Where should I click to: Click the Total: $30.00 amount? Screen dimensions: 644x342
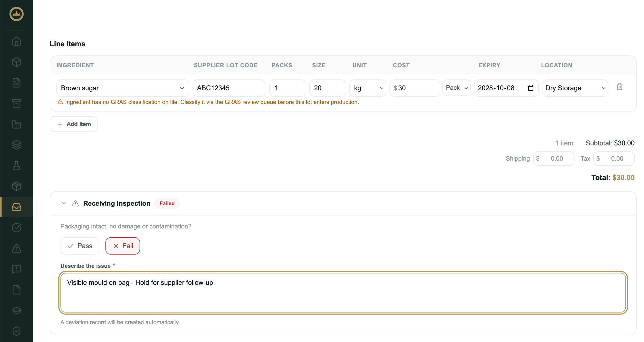[x=613, y=177]
